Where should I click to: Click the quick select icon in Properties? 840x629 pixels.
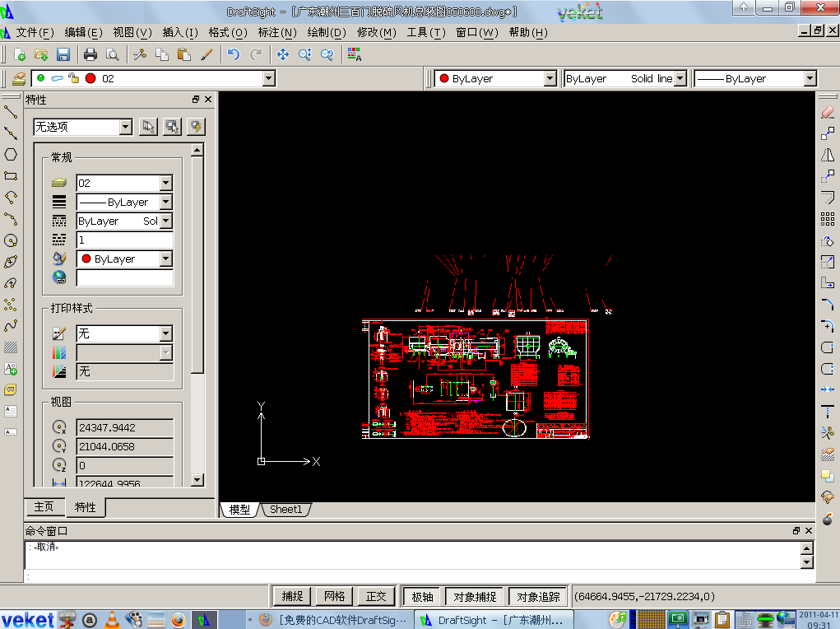196,127
